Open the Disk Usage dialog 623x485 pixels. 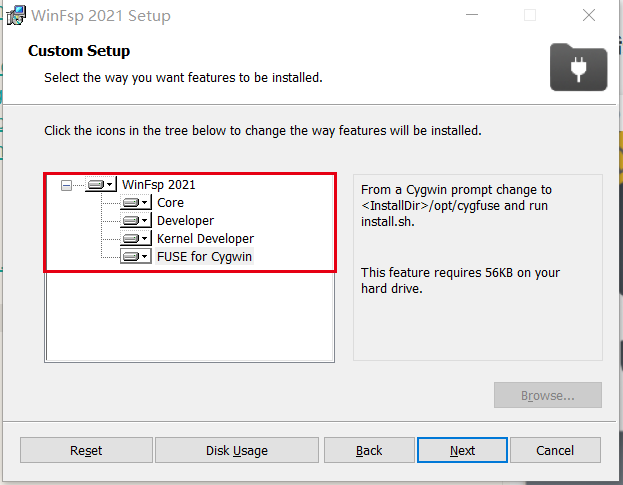click(237, 450)
